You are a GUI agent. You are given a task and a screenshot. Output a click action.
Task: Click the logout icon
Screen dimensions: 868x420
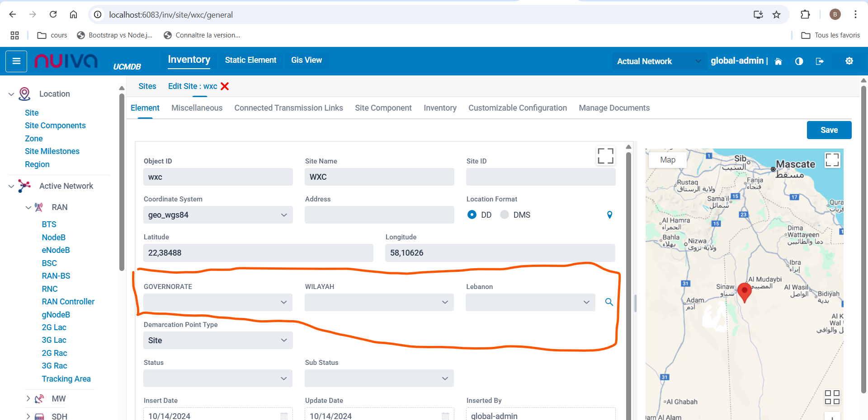click(x=820, y=61)
